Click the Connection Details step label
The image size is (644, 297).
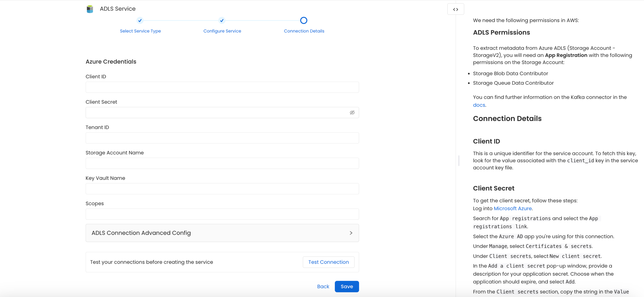tap(304, 31)
